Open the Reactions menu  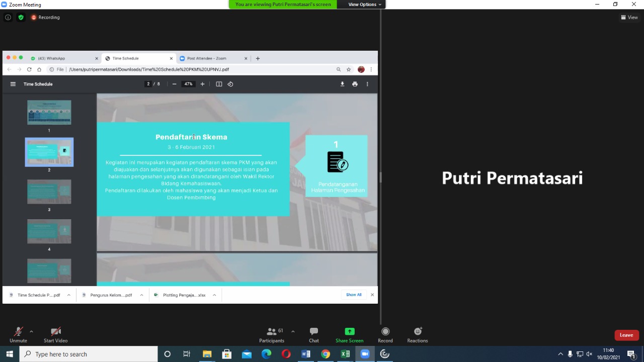pyautogui.click(x=417, y=334)
